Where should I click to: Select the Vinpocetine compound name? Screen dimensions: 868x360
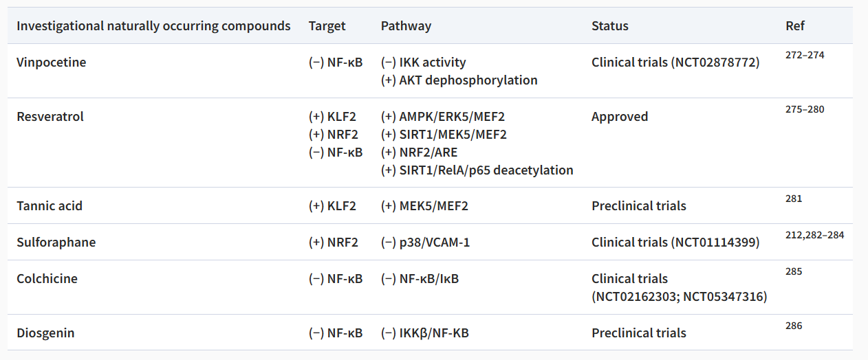click(x=51, y=63)
